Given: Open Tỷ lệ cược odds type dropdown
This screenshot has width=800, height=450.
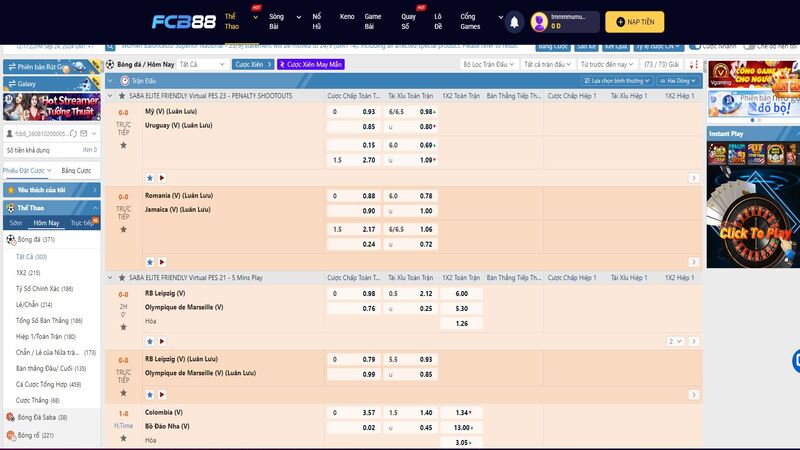Looking at the screenshot, I should pos(658,46).
